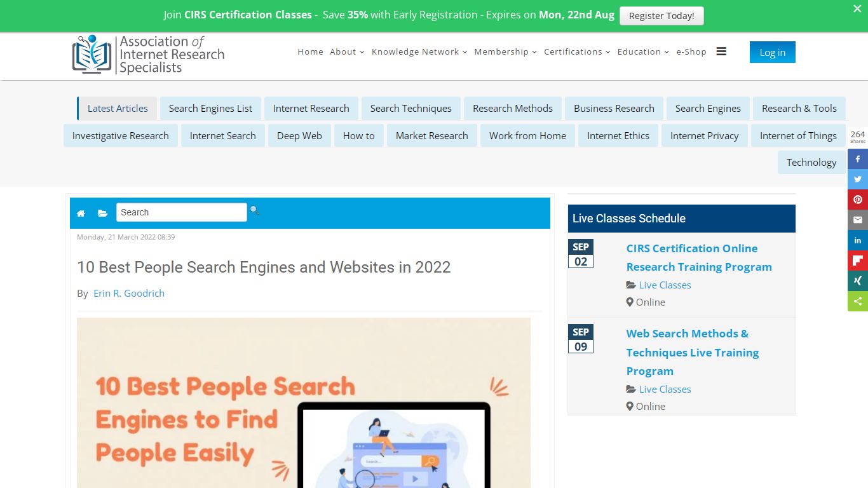Click the article title about People Search Engines

point(264,268)
